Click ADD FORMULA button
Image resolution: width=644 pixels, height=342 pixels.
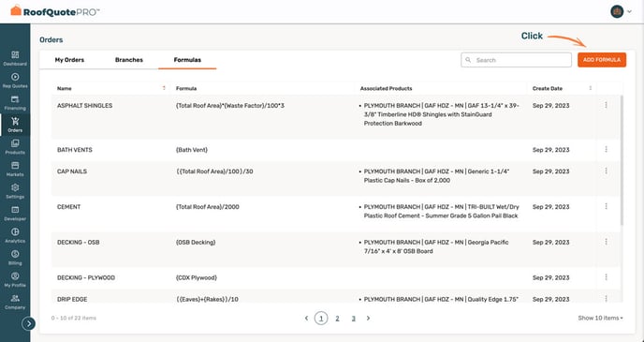(x=602, y=60)
